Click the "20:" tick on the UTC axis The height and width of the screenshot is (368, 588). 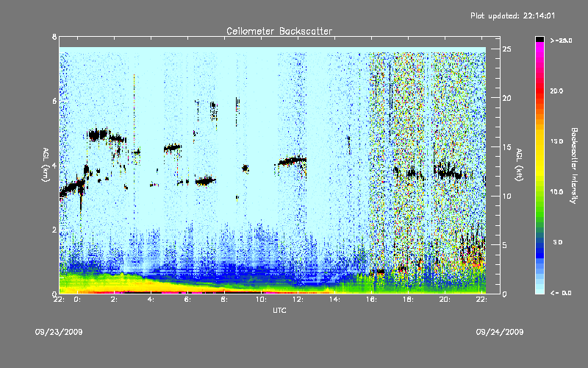445,300
